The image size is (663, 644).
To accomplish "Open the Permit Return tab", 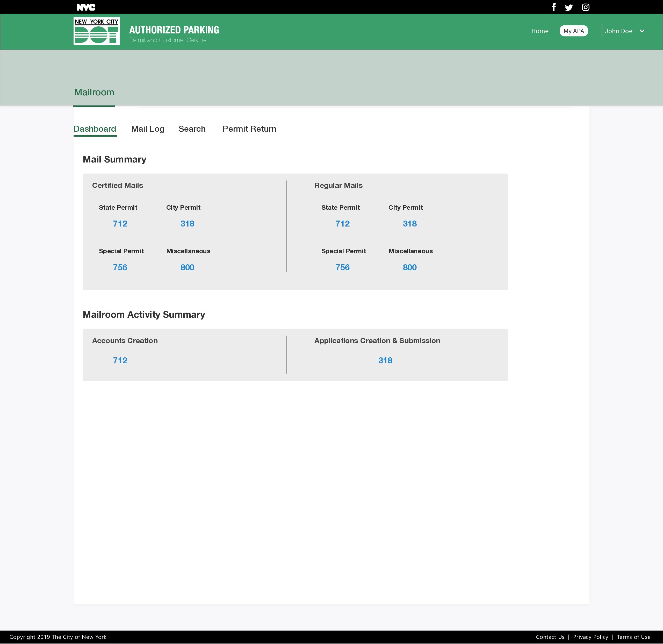I will (249, 129).
